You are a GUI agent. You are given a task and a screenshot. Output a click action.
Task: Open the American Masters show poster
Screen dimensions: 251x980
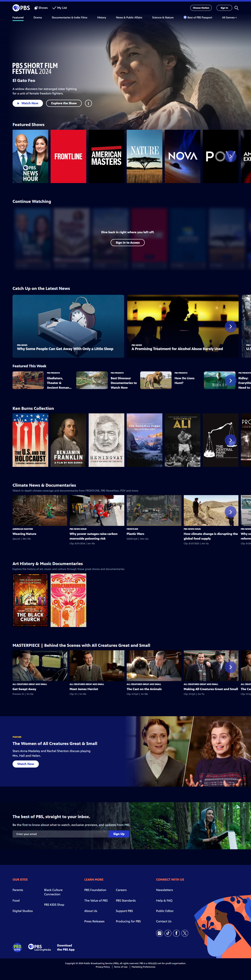pos(107,156)
